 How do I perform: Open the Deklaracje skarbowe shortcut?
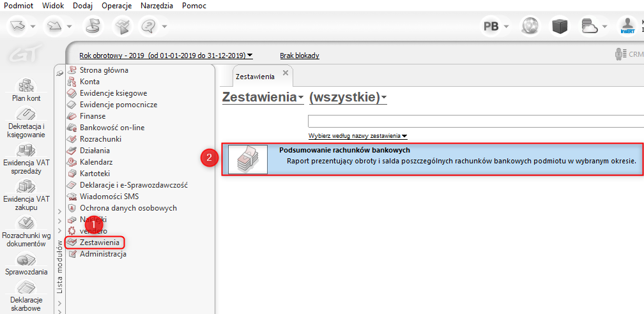[x=26, y=295]
